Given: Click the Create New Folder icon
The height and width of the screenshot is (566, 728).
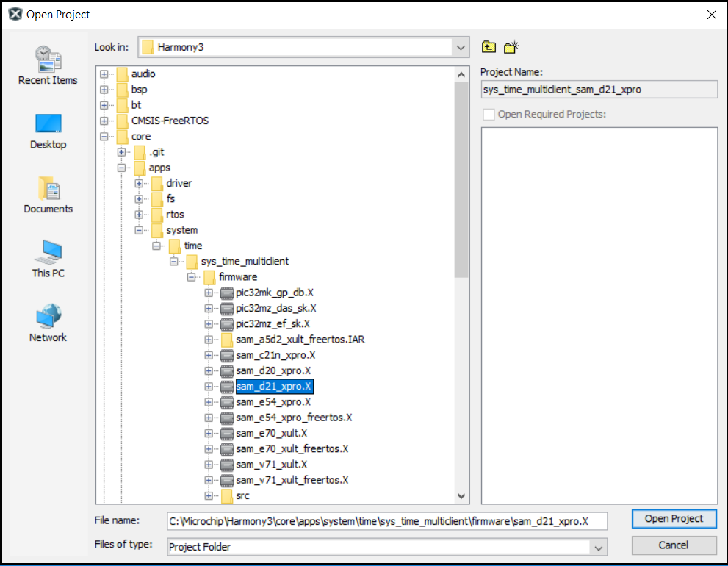Looking at the screenshot, I should click(511, 47).
